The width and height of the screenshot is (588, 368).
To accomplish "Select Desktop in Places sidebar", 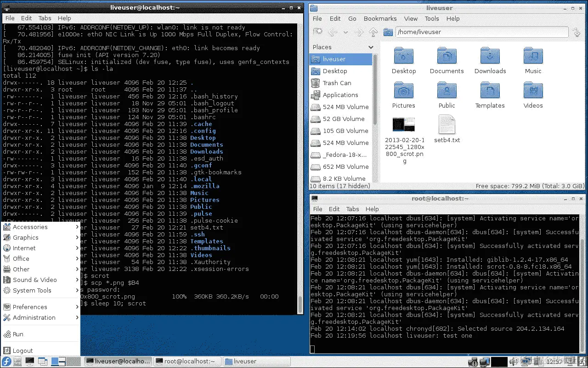I will point(340,71).
